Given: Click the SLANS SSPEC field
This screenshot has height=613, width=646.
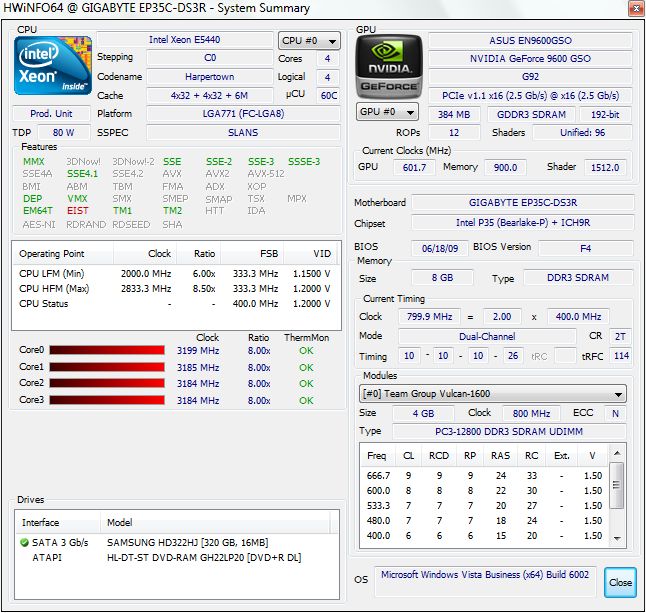Looking at the screenshot, I should pyautogui.click(x=243, y=133).
